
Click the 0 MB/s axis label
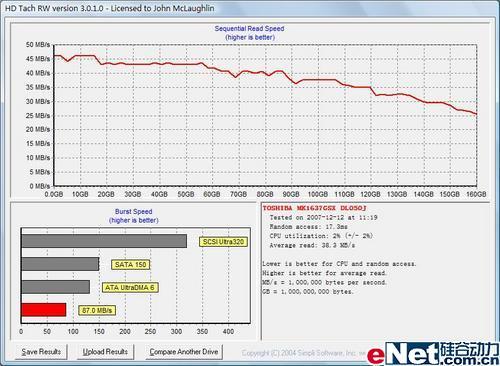[40, 186]
